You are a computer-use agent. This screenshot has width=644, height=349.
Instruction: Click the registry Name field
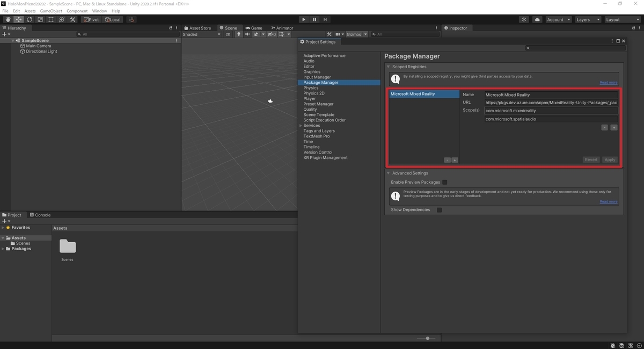click(x=551, y=95)
